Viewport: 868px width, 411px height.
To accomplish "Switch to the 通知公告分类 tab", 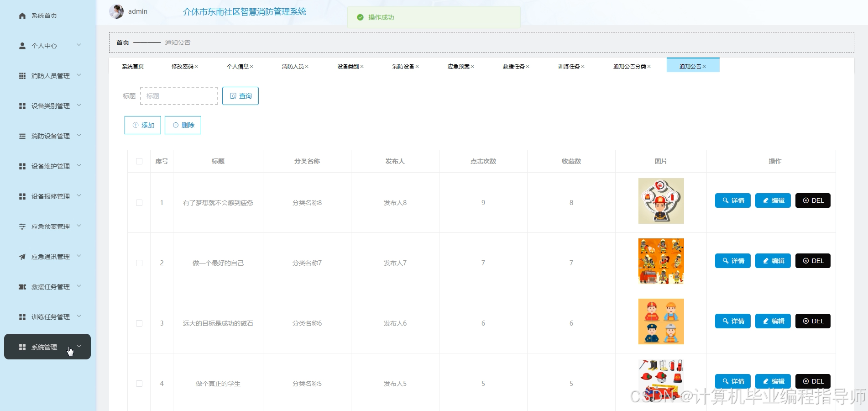I will [630, 67].
